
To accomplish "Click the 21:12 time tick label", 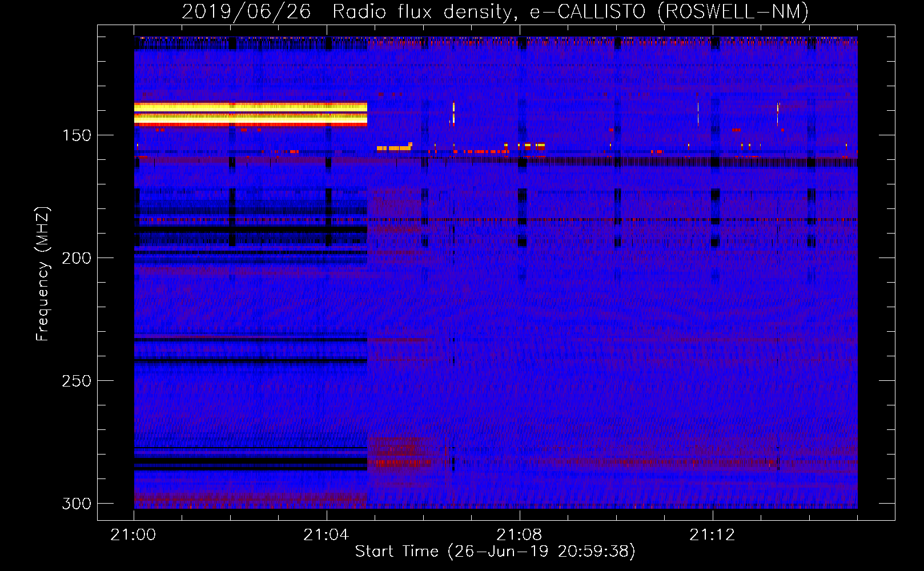I will (x=712, y=534).
